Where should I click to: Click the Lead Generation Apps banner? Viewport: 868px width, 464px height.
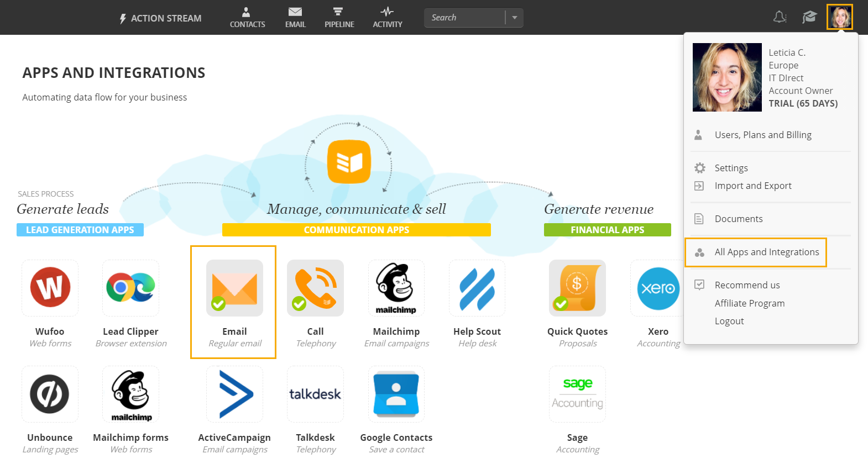pyautogui.click(x=80, y=230)
